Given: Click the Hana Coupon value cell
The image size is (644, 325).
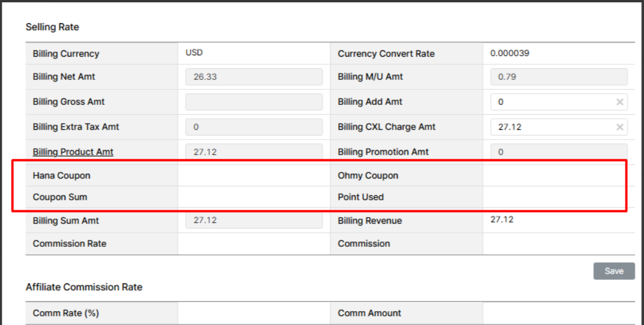Looking at the screenshot, I should 253,176.
